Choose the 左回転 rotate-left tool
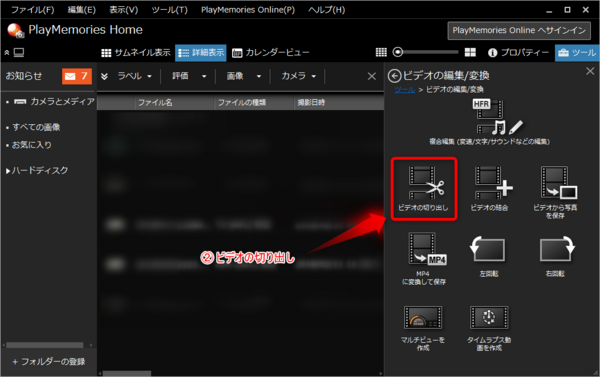The width and height of the screenshot is (600, 377). pyautogui.click(x=489, y=256)
